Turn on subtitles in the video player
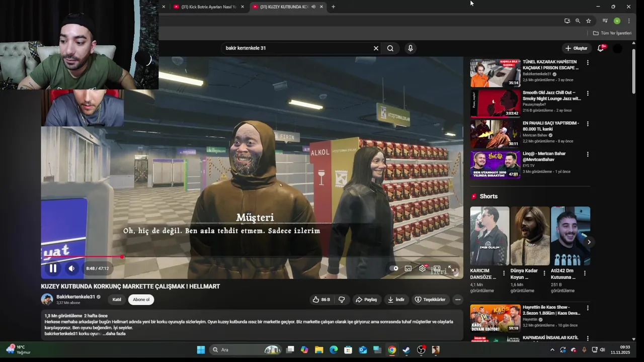This screenshot has width=644, height=362. (x=408, y=268)
